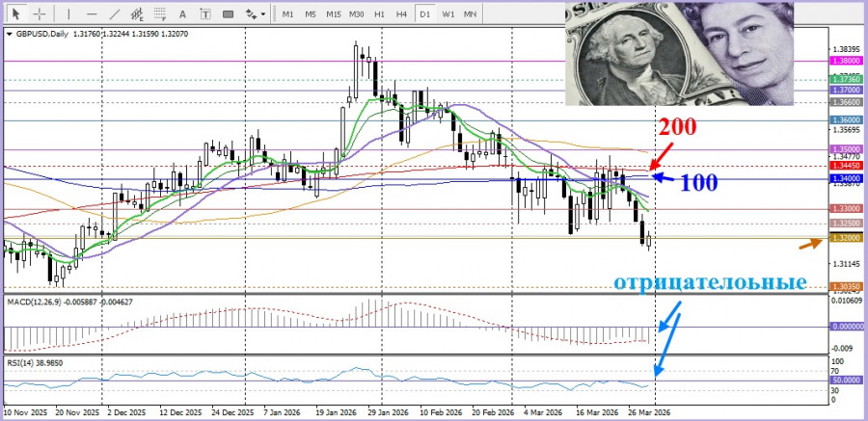Click the MACD scale value 0.010609
The height and width of the screenshot is (421, 868).
848,302
